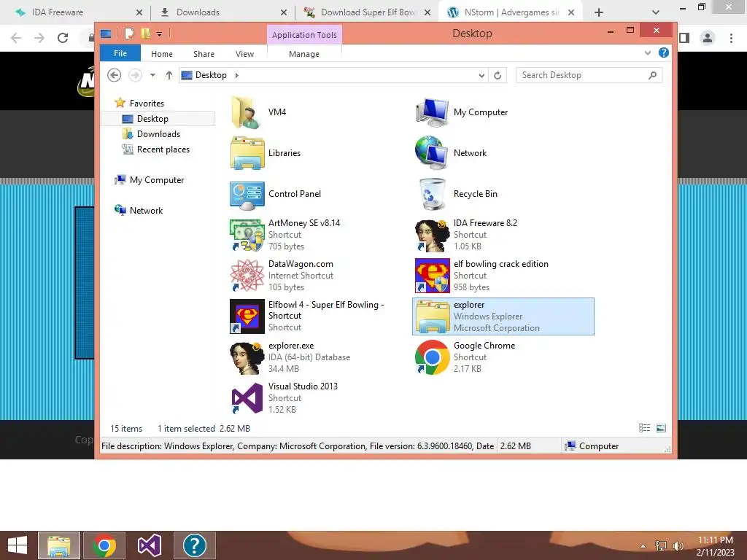Click the Properties quick access toolbar icon
747x560 pixels.
pos(129,34)
